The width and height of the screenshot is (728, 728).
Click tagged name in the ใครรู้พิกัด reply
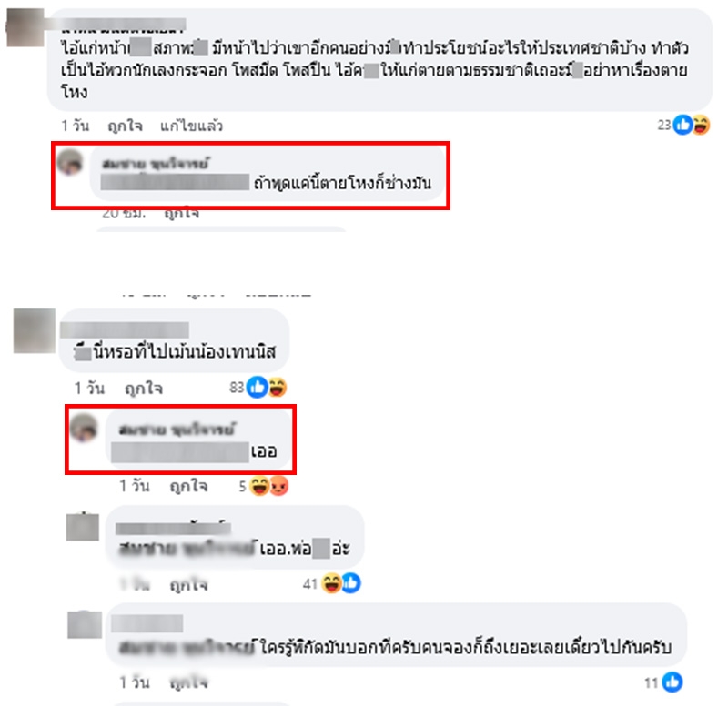pyautogui.click(x=187, y=647)
